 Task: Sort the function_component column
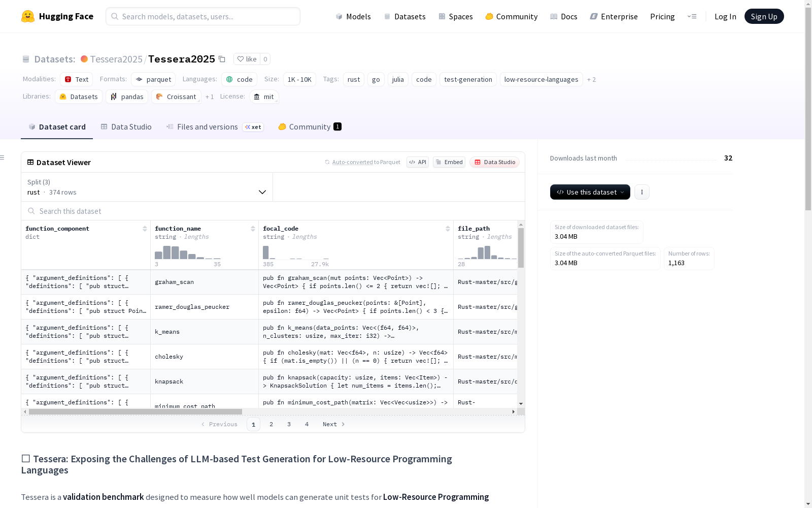[145, 229]
